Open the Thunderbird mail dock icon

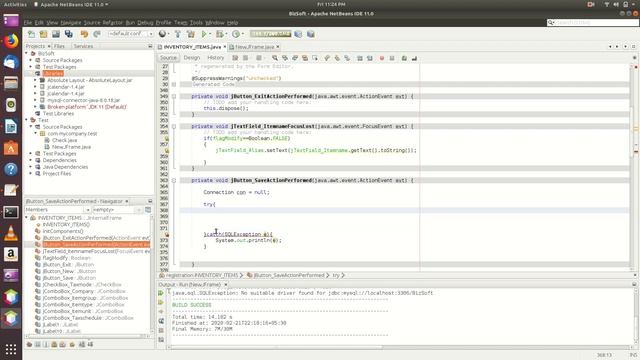(11, 62)
